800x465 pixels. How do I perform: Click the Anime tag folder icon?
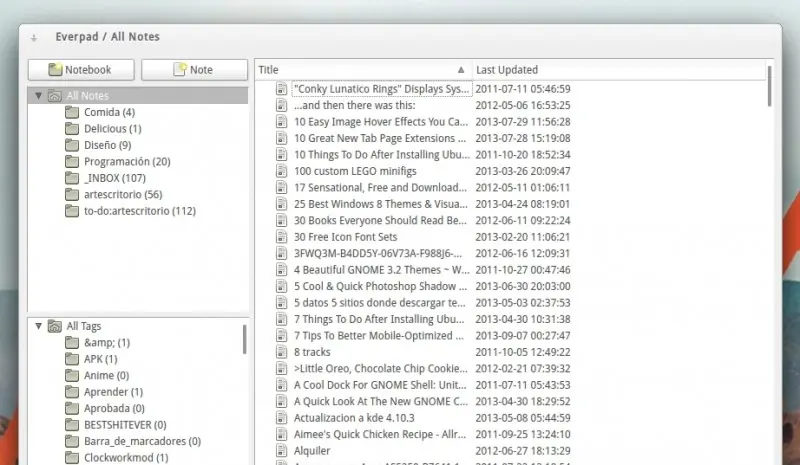[72, 375]
